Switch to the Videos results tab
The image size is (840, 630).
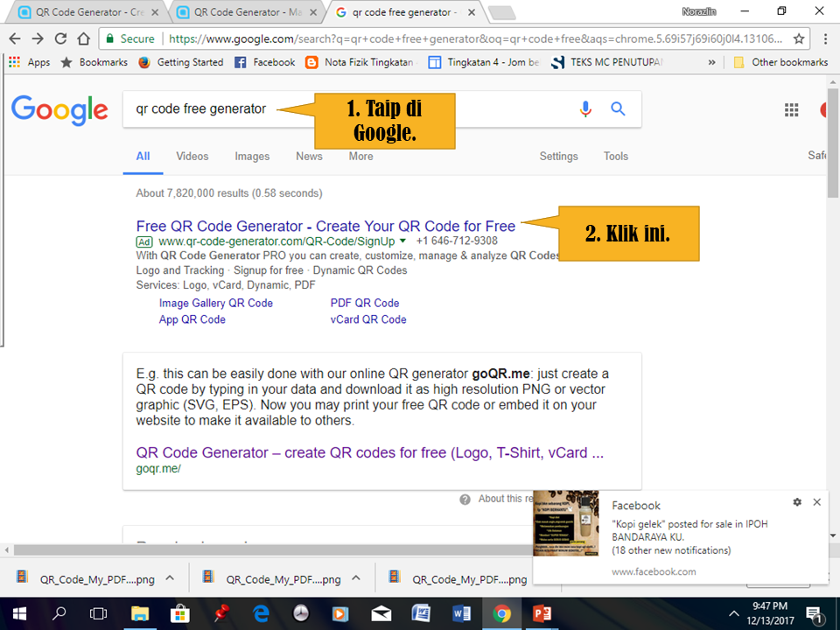click(192, 157)
